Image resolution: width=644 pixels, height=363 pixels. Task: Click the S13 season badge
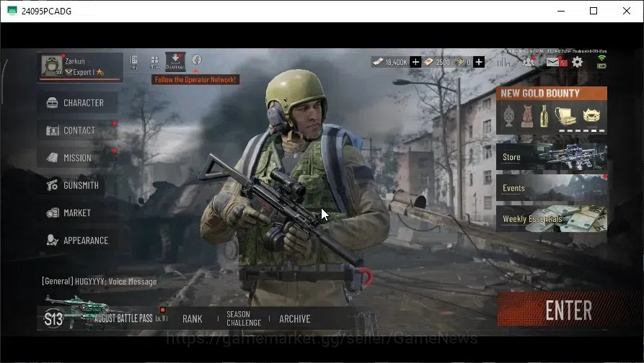point(53,318)
